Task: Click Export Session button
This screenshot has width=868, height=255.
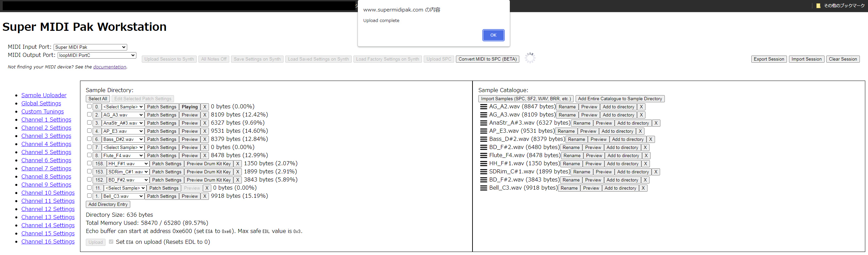Action: (769, 59)
